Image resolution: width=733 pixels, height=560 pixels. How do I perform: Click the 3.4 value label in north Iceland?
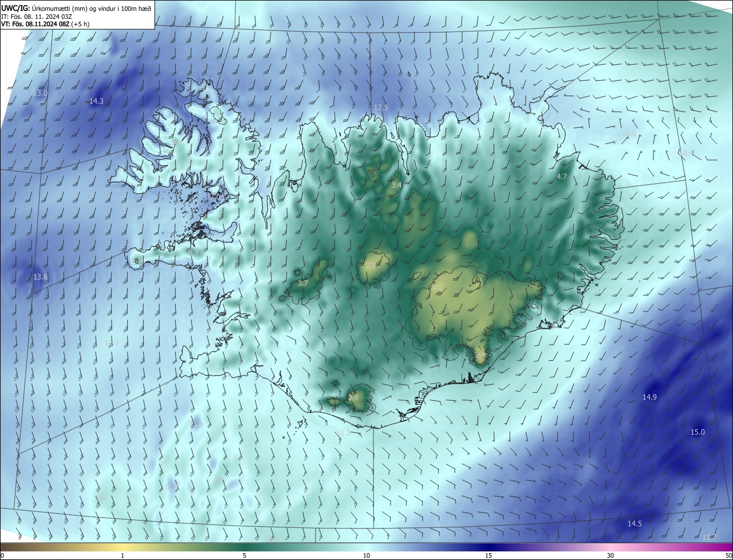pyautogui.click(x=396, y=185)
